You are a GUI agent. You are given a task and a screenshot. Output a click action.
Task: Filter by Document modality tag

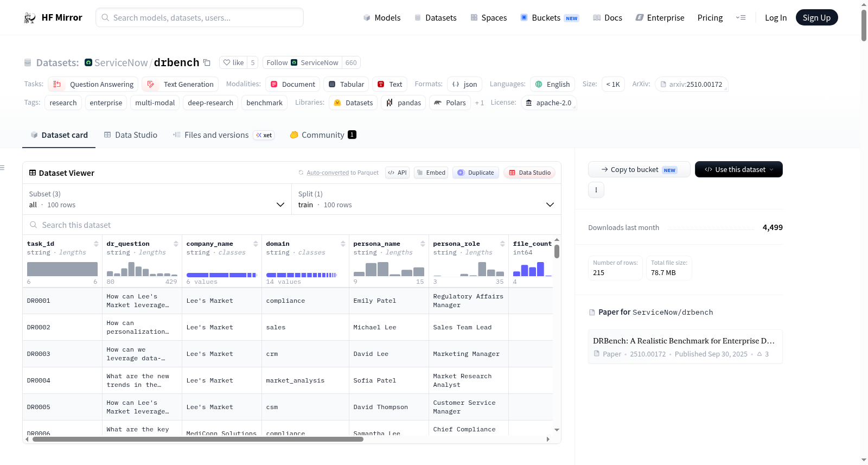click(x=292, y=84)
